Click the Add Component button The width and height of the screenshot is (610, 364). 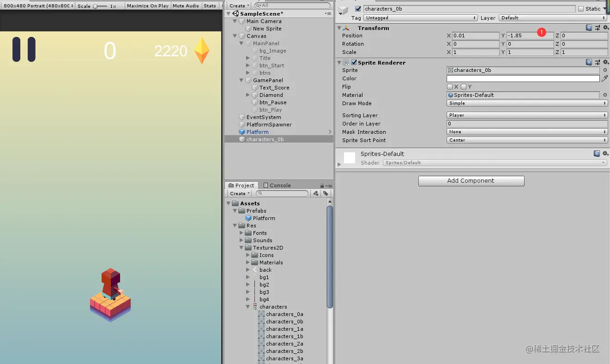tap(471, 181)
